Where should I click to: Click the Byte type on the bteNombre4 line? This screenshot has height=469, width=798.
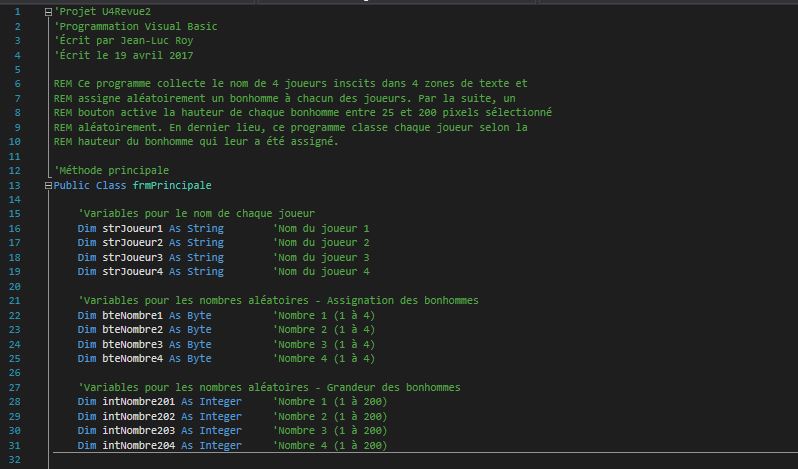(x=199, y=359)
